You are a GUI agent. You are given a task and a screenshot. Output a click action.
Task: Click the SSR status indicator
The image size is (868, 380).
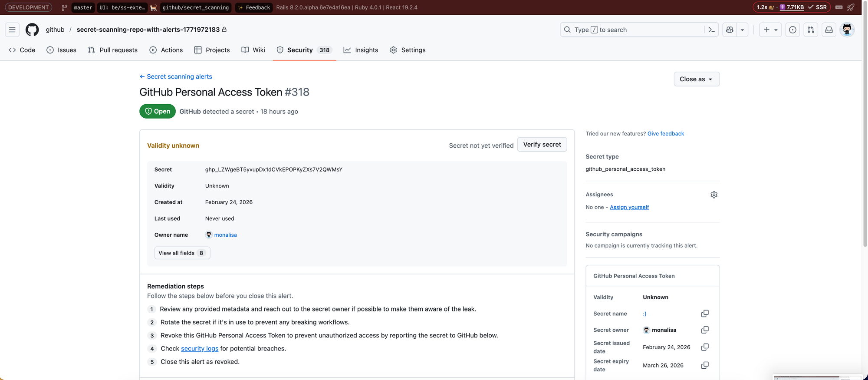pyautogui.click(x=817, y=7)
